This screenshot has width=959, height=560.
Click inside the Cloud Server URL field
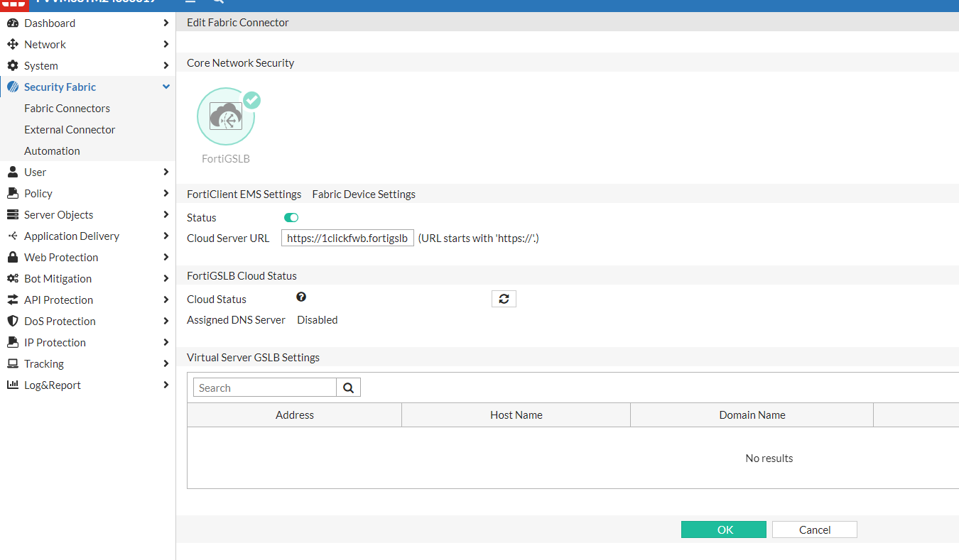pos(347,237)
